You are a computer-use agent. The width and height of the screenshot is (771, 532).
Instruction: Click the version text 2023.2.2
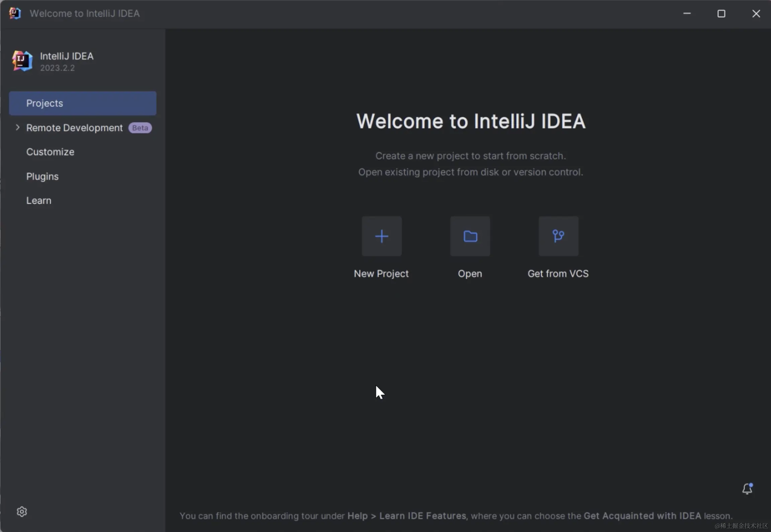57,68
